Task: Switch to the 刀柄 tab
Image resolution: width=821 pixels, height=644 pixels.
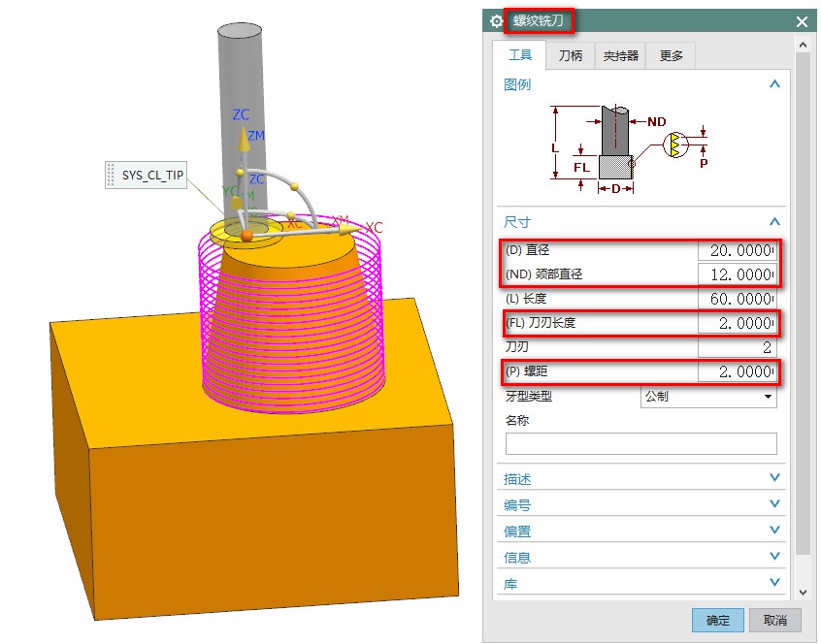Action: pos(571,56)
